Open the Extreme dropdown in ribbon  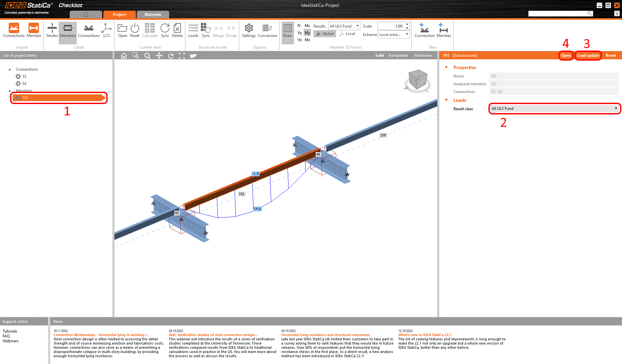point(394,35)
